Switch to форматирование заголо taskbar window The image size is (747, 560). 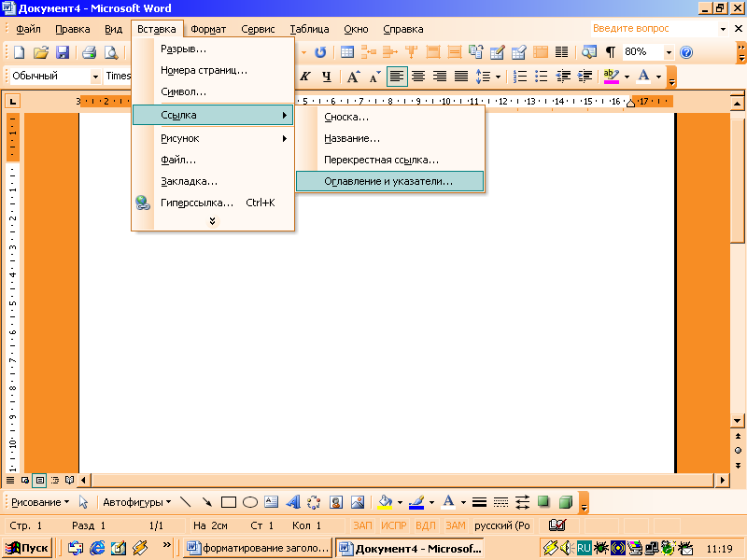click(259, 548)
